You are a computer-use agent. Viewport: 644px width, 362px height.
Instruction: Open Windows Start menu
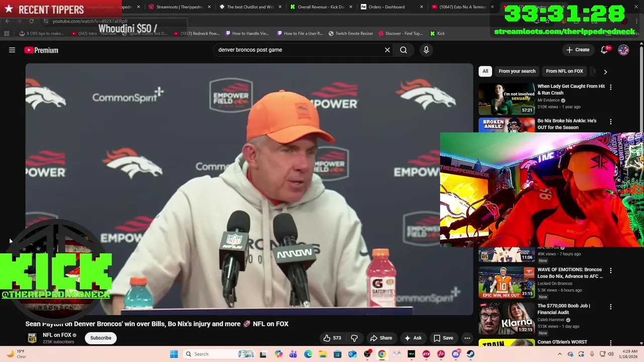click(x=174, y=354)
